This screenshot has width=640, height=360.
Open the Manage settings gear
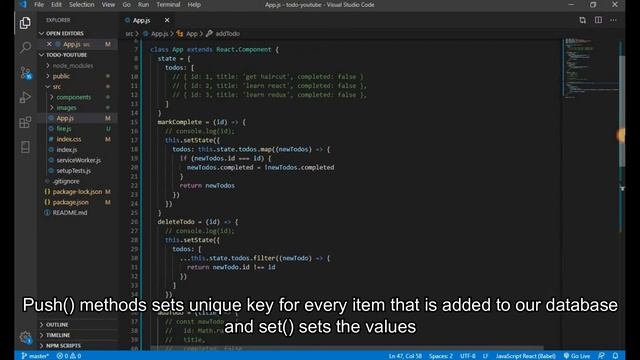pos(25,338)
